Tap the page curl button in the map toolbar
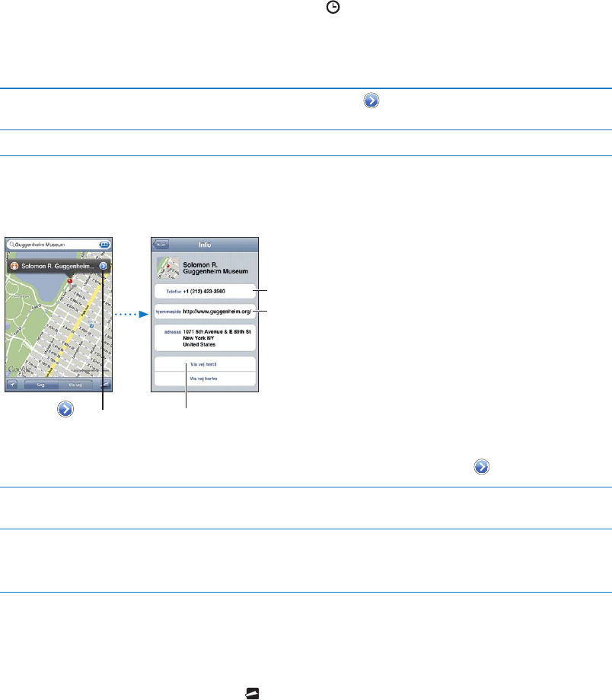Viewport: 612px width, 700px height. click(x=105, y=385)
